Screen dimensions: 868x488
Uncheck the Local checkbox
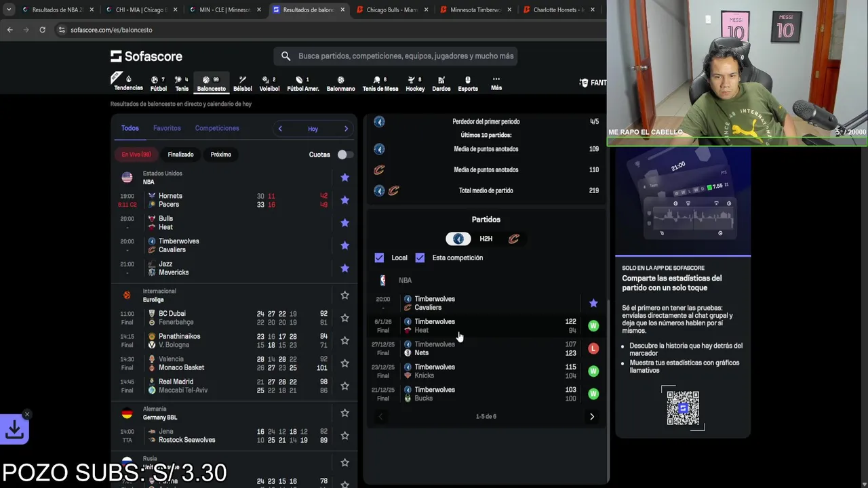point(379,258)
